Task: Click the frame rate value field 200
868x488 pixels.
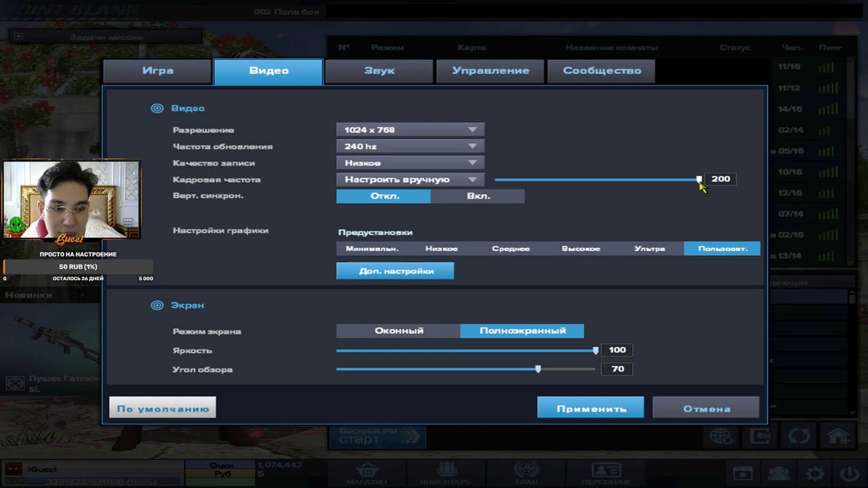Action: point(720,179)
